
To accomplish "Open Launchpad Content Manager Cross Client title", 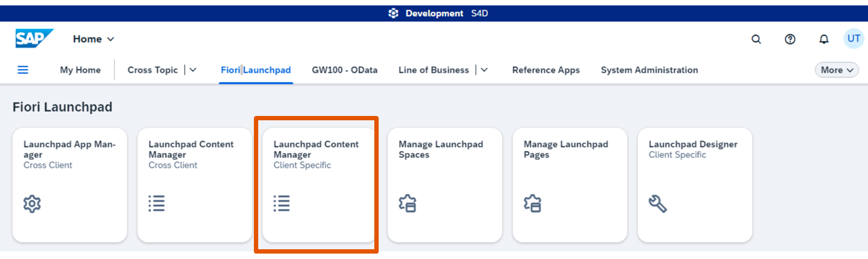I will pos(191,149).
